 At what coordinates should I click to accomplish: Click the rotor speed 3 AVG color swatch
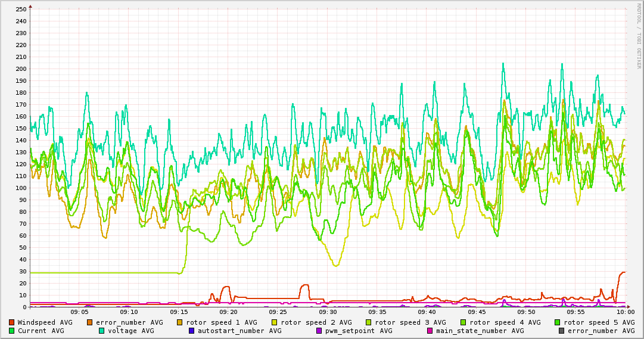click(368, 322)
